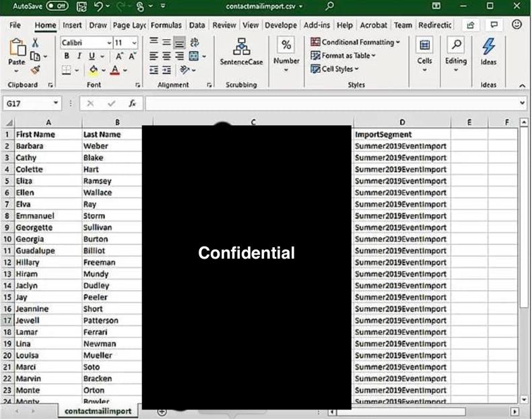Open the Review tab
Viewport: 532px width, 419px height.
pos(224,25)
